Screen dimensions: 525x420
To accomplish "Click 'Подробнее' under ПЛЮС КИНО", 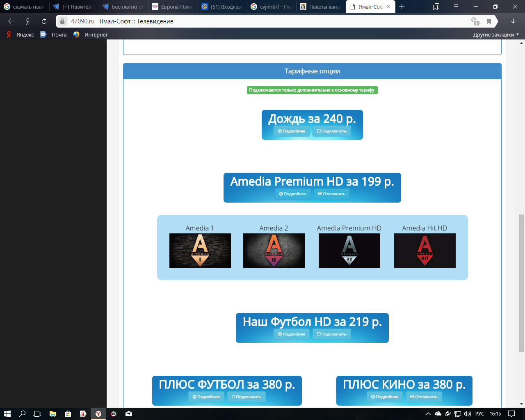I will tap(385, 397).
